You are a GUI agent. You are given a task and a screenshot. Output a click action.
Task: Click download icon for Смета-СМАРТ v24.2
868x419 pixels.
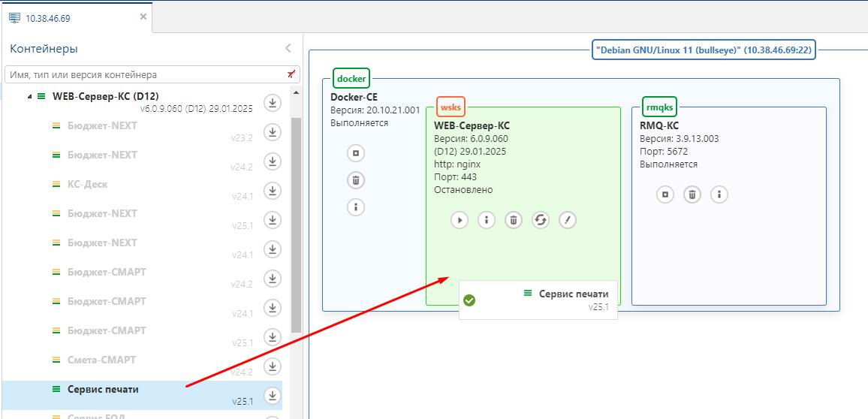273,367
